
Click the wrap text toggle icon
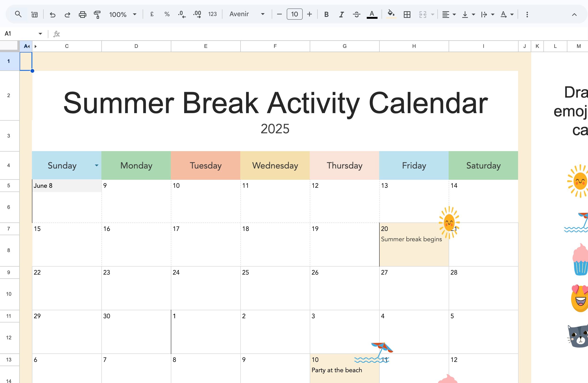click(484, 14)
